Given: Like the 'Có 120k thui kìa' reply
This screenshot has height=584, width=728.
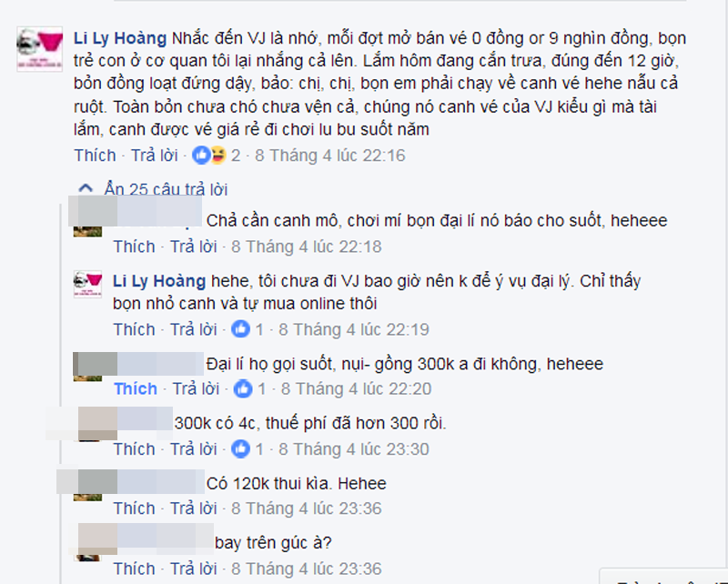Looking at the screenshot, I should [x=134, y=508].
